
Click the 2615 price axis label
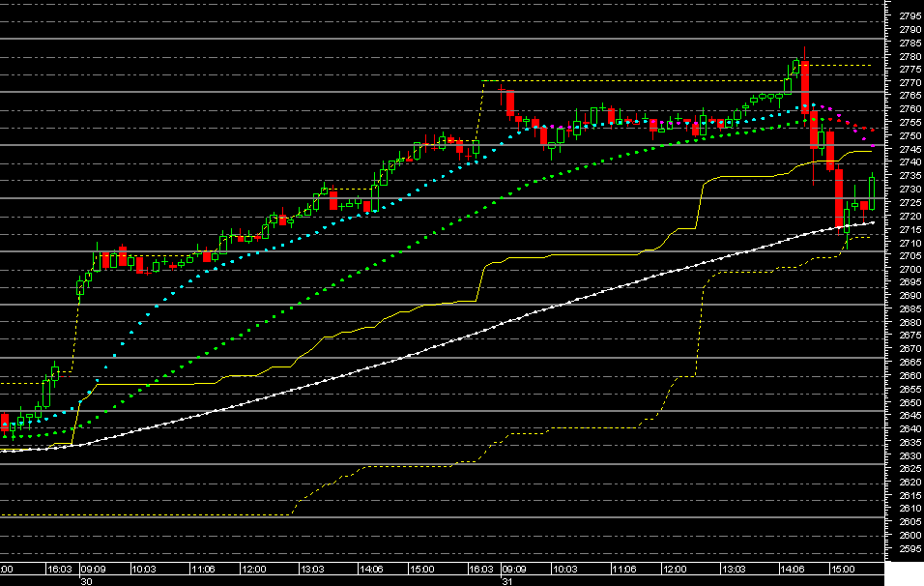click(910, 495)
